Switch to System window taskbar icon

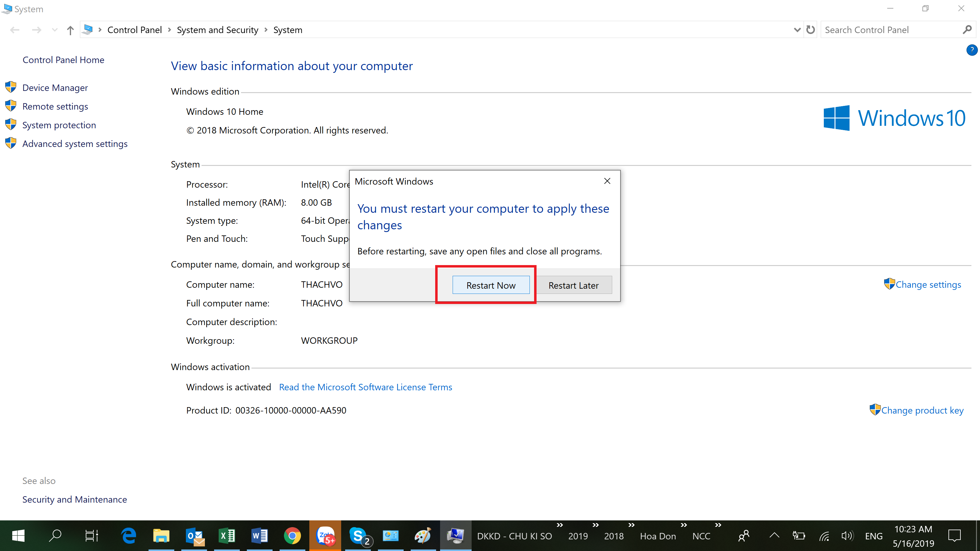456,536
